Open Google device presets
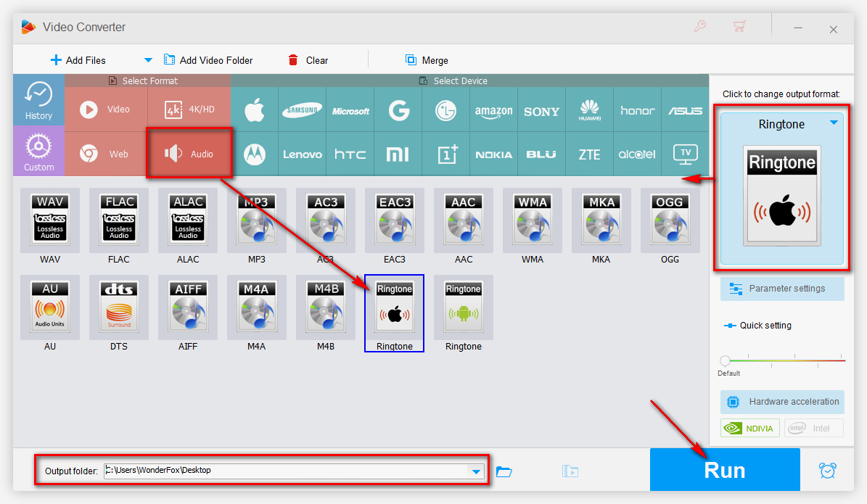This screenshot has width=867, height=504. point(398,110)
